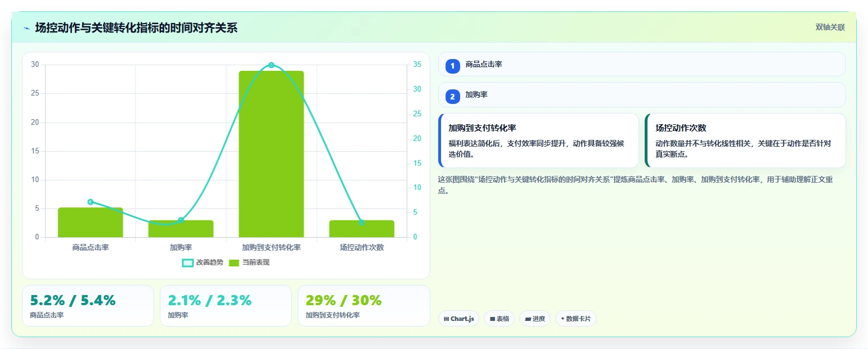Screen dimensions: 868x349
Task: Click the icon inside Chart.js chip
Action: point(447,319)
